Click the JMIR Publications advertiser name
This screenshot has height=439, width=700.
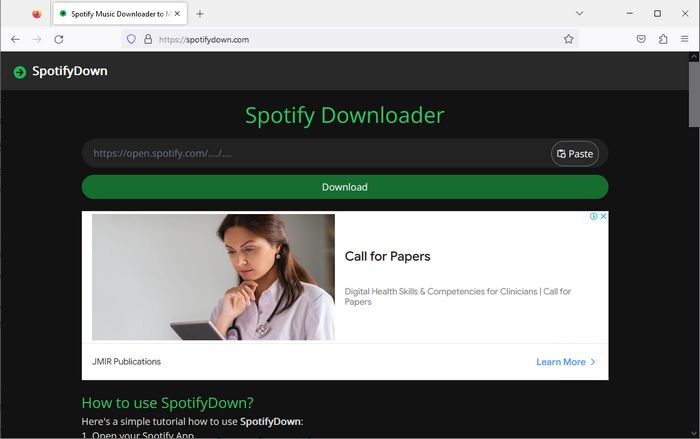(x=126, y=362)
